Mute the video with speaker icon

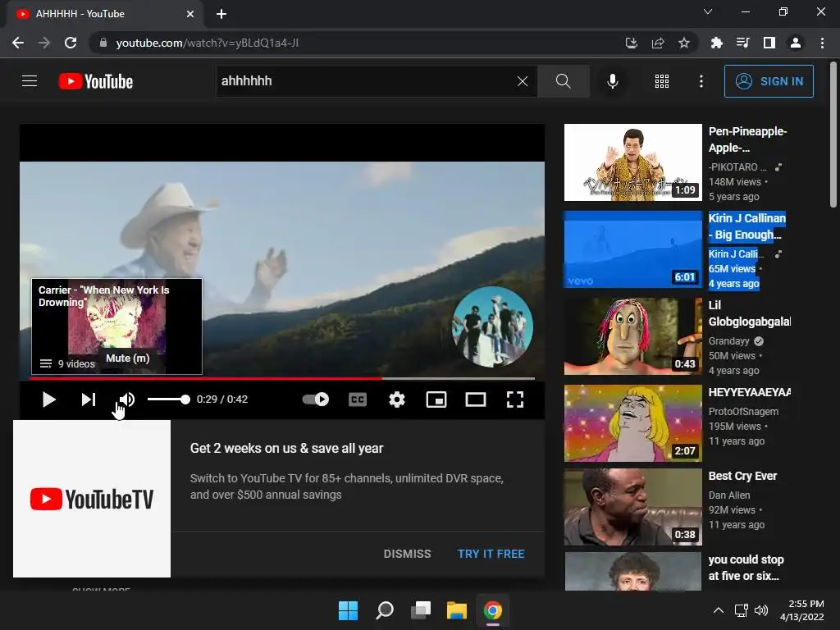tap(127, 399)
